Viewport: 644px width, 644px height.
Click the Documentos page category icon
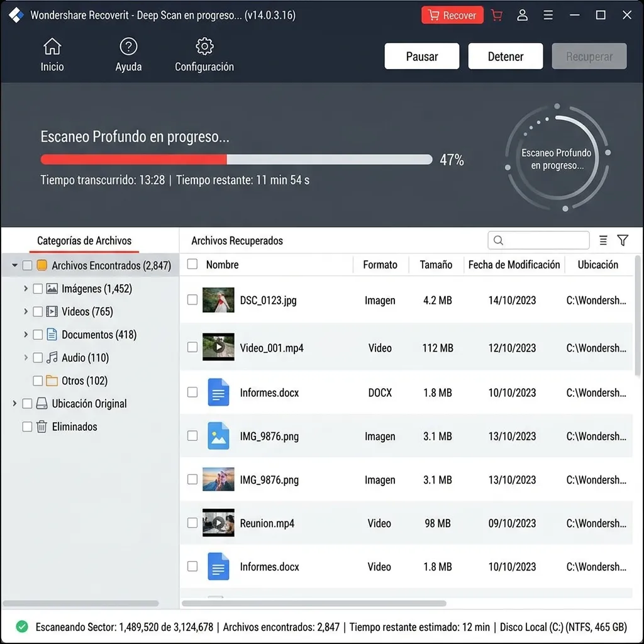pyautogui.click(x=52, y=335)
